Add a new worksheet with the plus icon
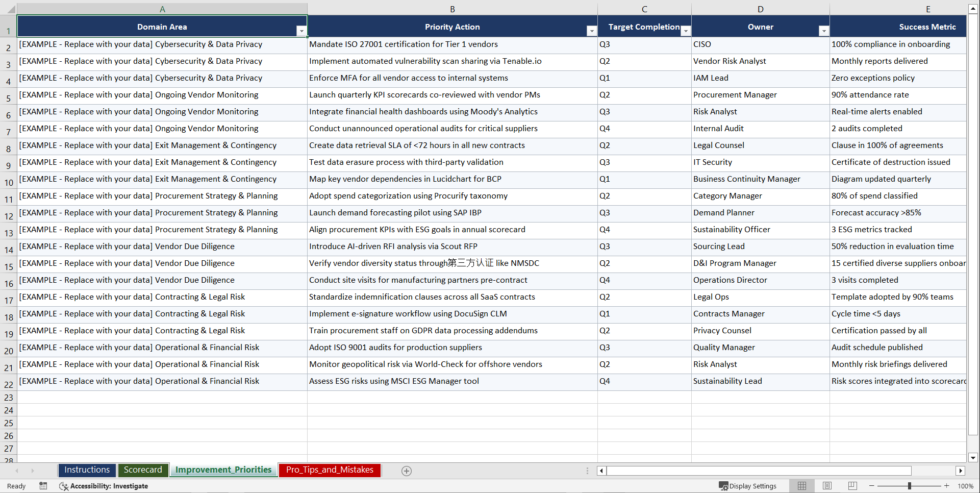This screenshot has width=980, height=493. pos(406,471)
